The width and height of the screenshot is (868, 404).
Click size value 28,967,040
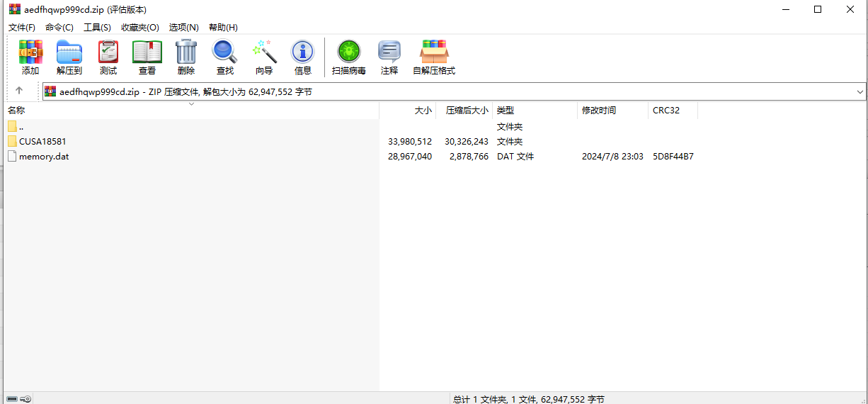pos(410,157)
